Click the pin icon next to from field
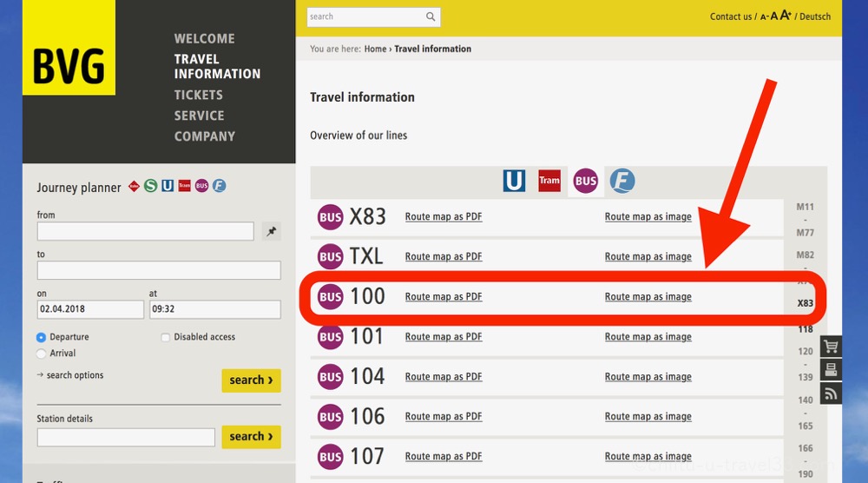The image size is (868, 483). 271,232
